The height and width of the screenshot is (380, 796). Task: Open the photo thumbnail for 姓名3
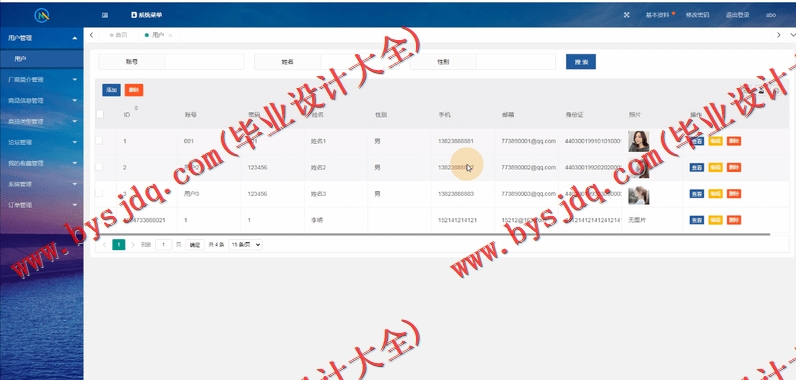639,195
